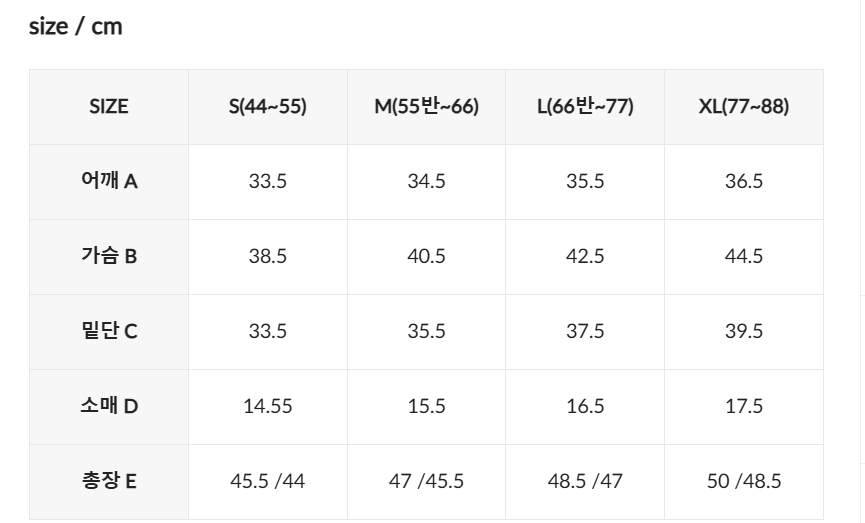This screenshot has height=523, width=865.
Task: Click the 17.5 sleeve value for XL
Action: pyautogui.click(x=743, y=406)
